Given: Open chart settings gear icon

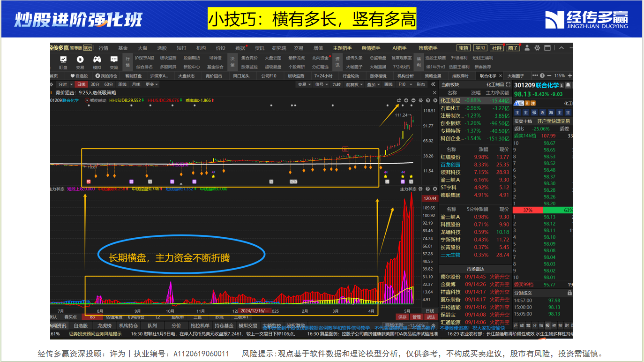Looking at the screenshot, I should (x=421, y=100).
